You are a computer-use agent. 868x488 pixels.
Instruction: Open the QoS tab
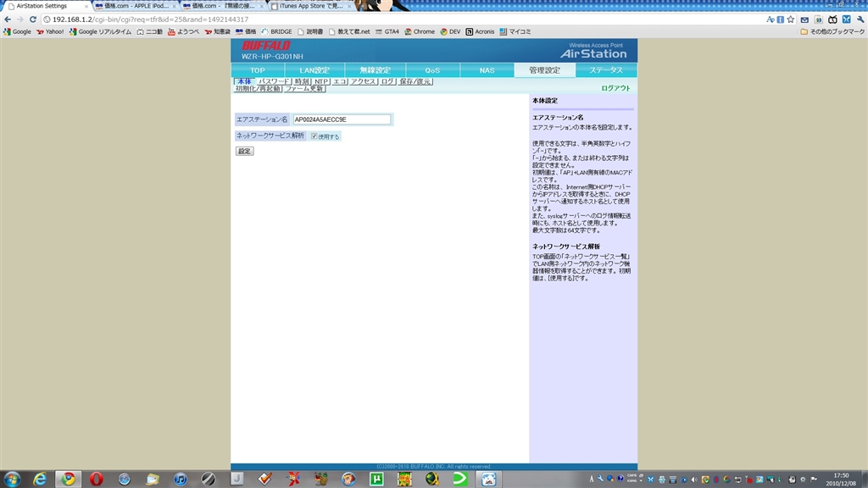click(x=432, y=70)
